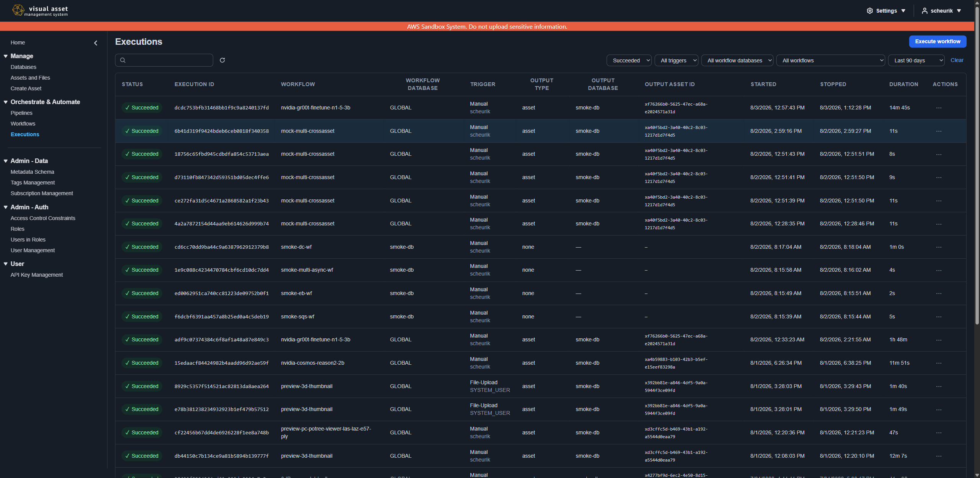Open actions menu for execution d73110fb847342d59351bd05dec4ffe6
This screenshot has height=478, width=980.
point(939,178)
